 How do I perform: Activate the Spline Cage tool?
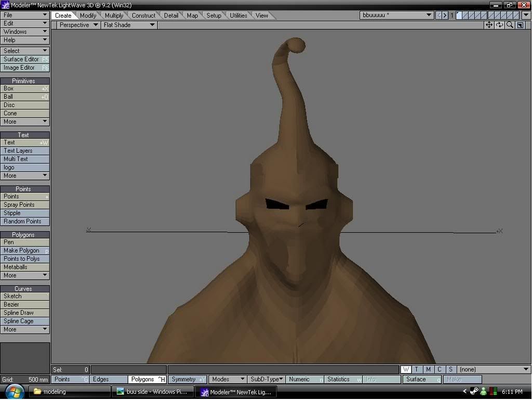[x=25, y=321]
